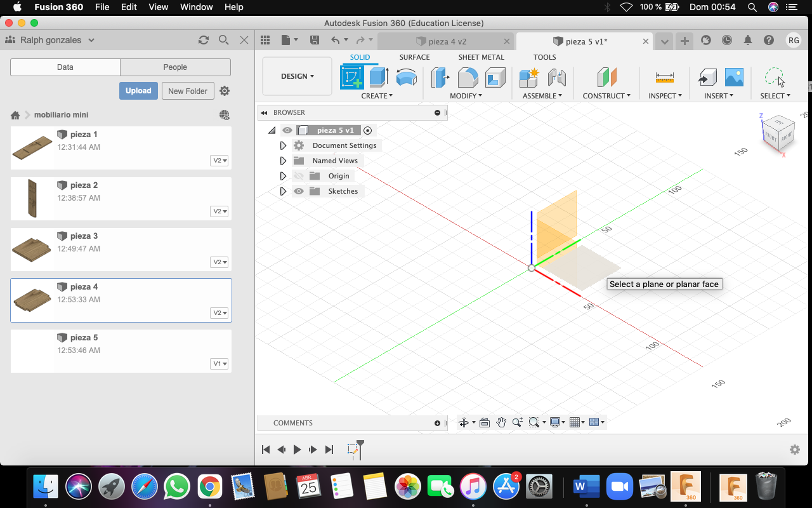Open notifications bell icon
The width and height of the screenshot is (812, 508).
coord(748,40)
